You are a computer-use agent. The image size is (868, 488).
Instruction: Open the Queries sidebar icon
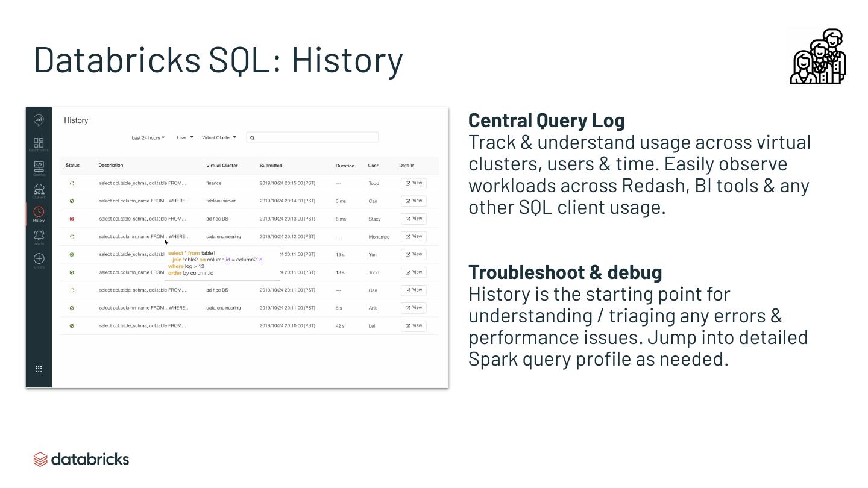click(39, 167)
